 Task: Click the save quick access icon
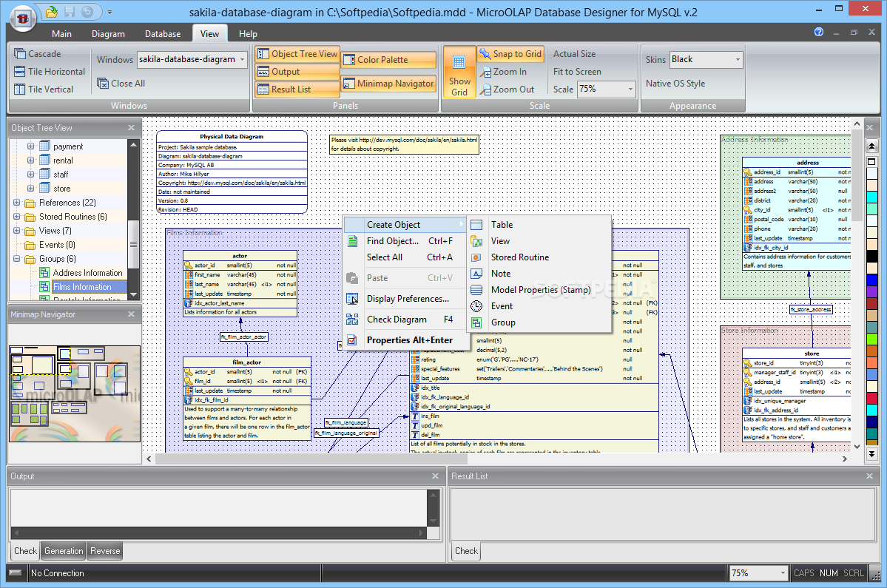point(69,11)
